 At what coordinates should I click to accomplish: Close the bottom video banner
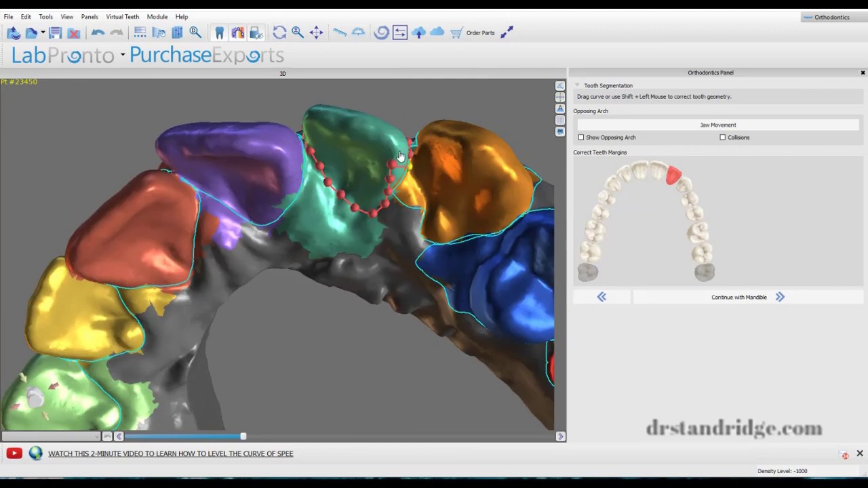click(859, 453)
